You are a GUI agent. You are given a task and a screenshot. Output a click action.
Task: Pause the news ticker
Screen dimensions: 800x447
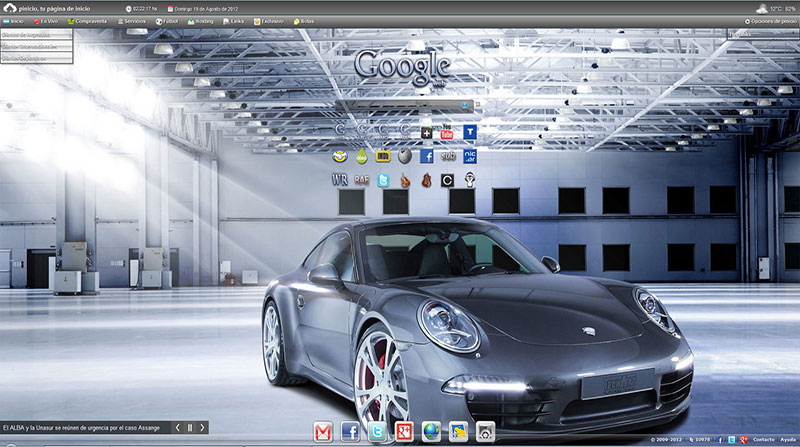pyautogui.click(x=190, y=427)
